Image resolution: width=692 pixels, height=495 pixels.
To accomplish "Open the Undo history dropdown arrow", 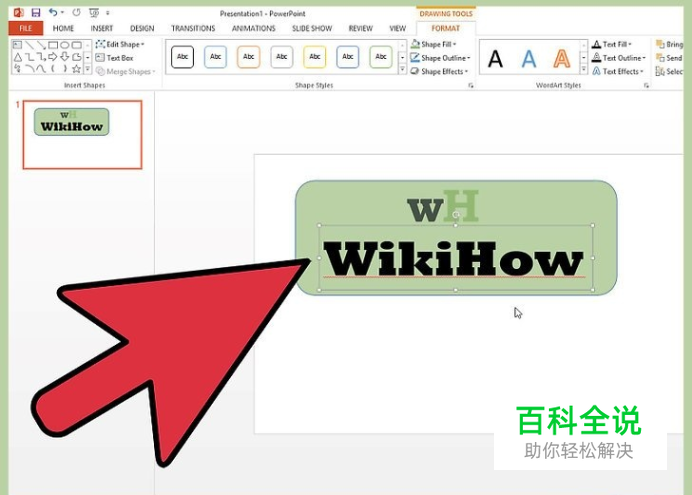I will (62, 12).
